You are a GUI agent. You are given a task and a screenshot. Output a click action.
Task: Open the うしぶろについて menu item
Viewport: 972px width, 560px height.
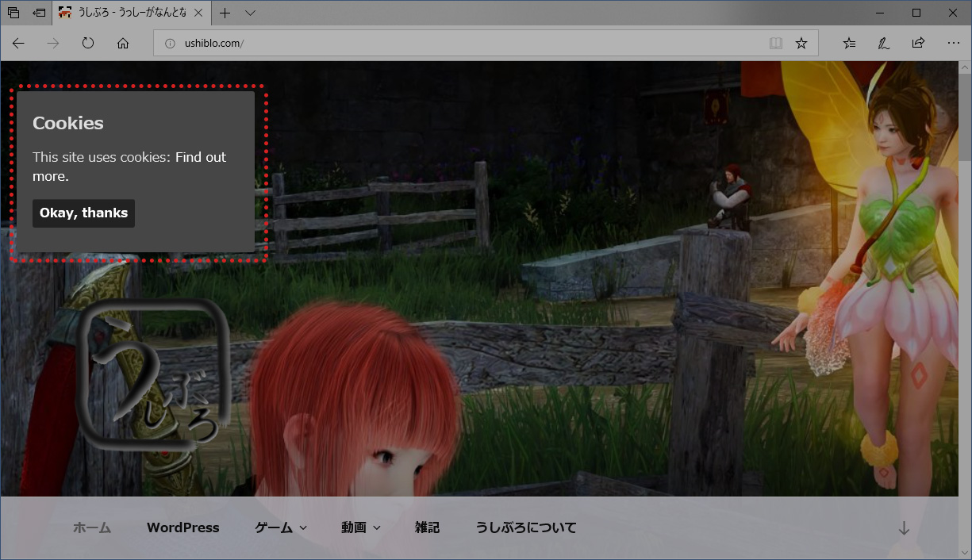pos(526,527)
